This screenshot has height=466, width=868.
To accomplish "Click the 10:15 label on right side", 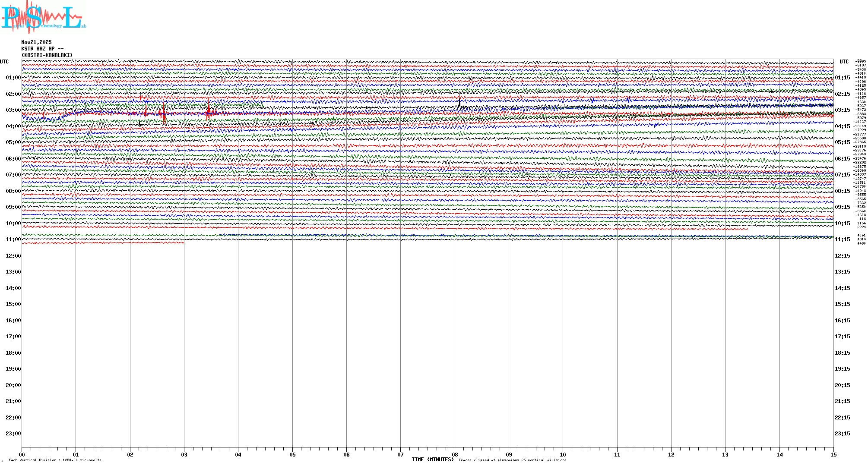I will [x=842, y=224].
